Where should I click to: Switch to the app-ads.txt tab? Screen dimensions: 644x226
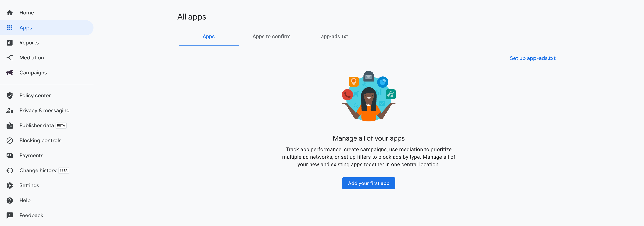tap(334, 37)
